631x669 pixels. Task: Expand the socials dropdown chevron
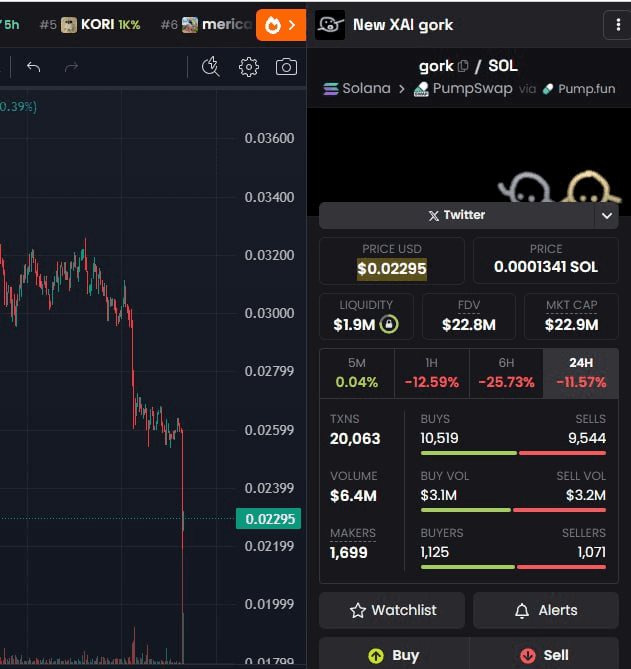tap(607, 215)
